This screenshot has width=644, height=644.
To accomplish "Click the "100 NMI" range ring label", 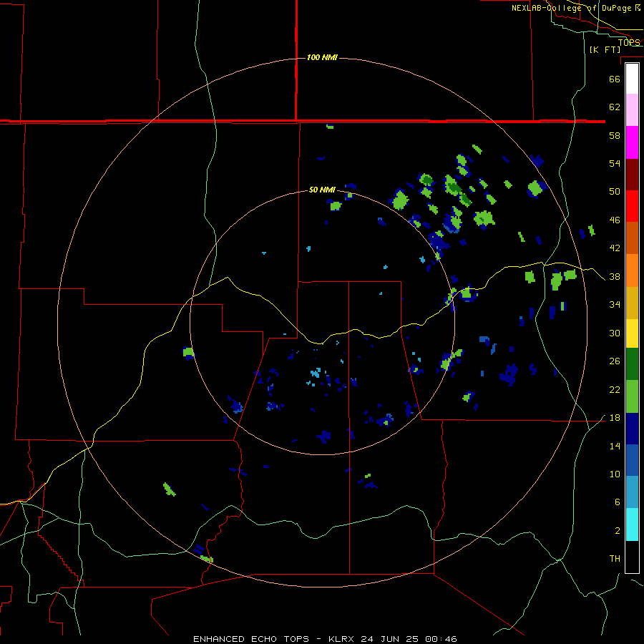I will (322, 57).
